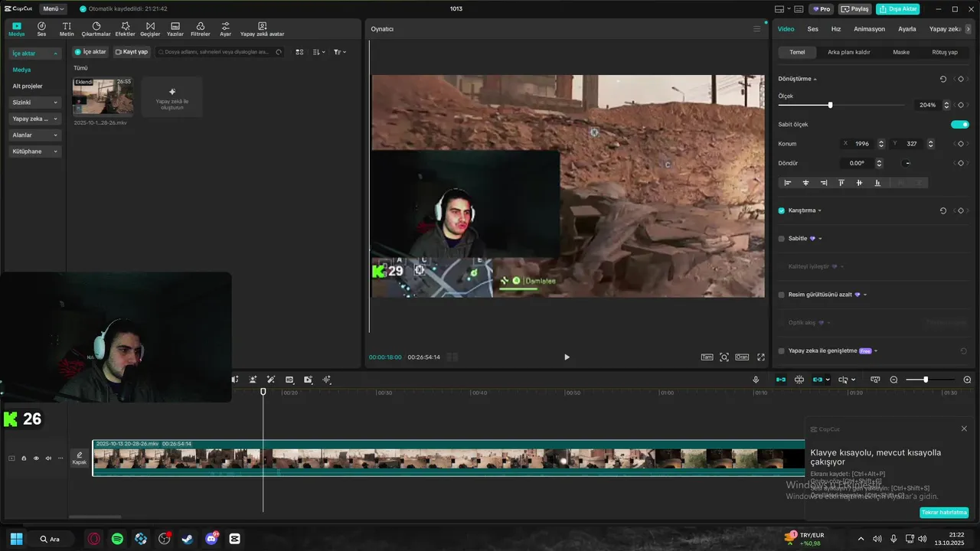980x551 pixels.
Task: Switch to the Animasyon tab
Action: tap(869, 29)
